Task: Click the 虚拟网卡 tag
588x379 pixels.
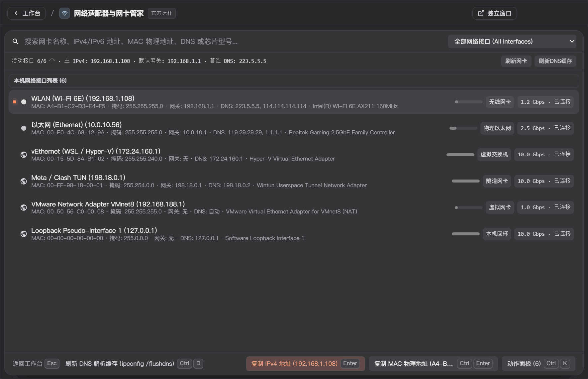Action: (500, 207)
